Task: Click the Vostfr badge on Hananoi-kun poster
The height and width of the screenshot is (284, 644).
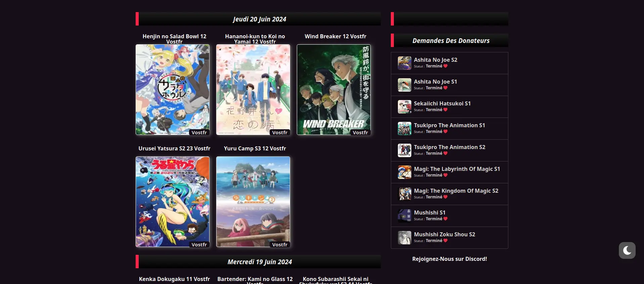Action: pyautogui.click(x=280, y=133)
